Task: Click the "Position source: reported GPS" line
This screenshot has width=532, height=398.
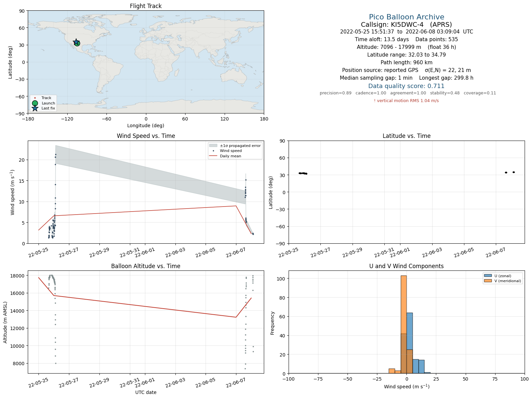Action: coord(406,70)
